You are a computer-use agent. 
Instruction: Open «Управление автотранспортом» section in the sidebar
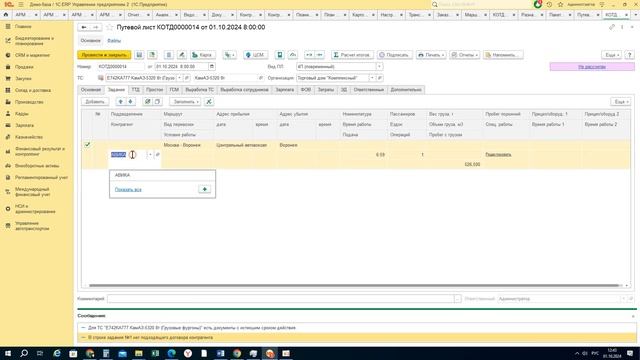pos(32,226)
